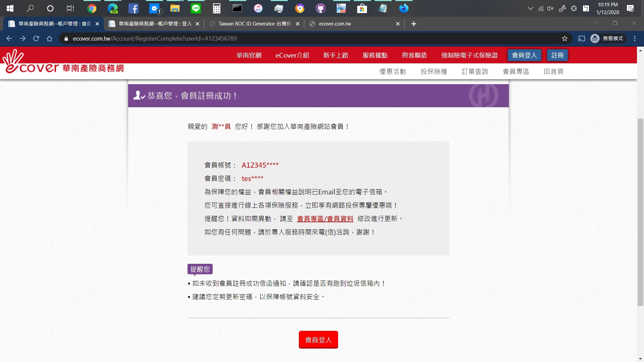Viewport: 644px width, 362px height.
Task: Open Messenger app on the taskbar
Action: 155,9
